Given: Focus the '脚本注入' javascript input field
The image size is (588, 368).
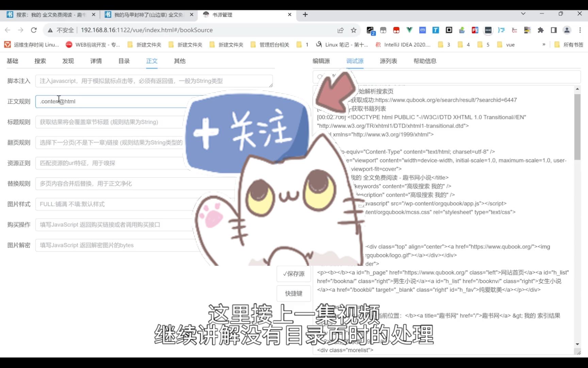Looking at the screenshot, I should coord(154,81).
